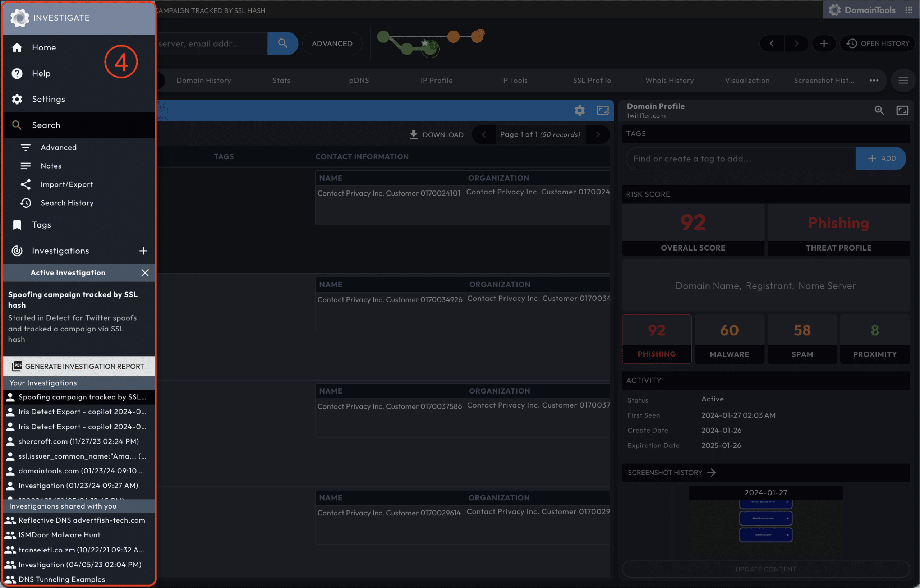This screenshot has height=588, width=920.
Task: Open the more tabs ellipsis menu
Action: click(x=873, y=81)
